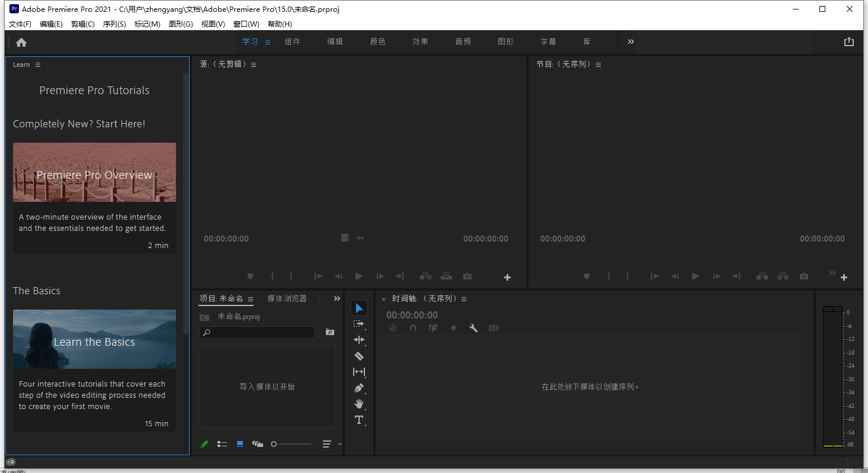Open Source monitor button editor plus

pyautogui.click(x=507, y=277)
